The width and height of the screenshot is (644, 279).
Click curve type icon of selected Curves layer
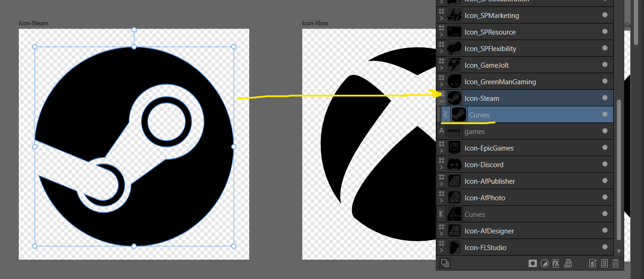445,115
